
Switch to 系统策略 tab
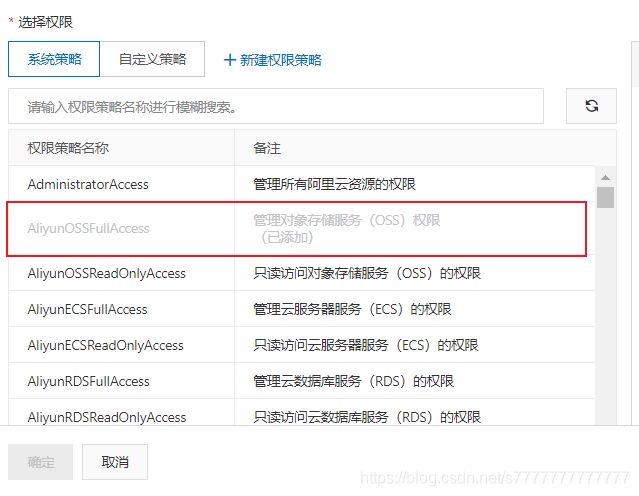coord(54,59)
